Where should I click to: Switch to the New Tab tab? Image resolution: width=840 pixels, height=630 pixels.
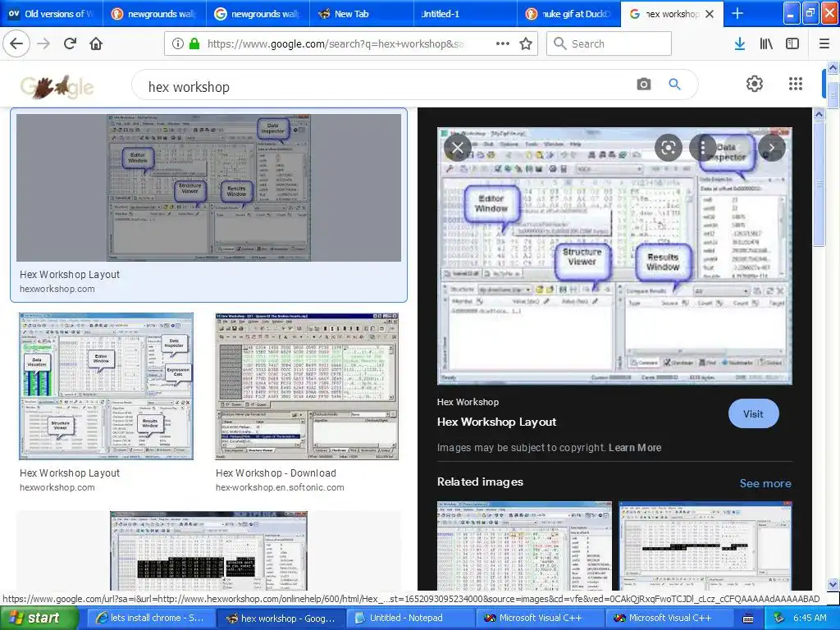(x=362, y=13)
